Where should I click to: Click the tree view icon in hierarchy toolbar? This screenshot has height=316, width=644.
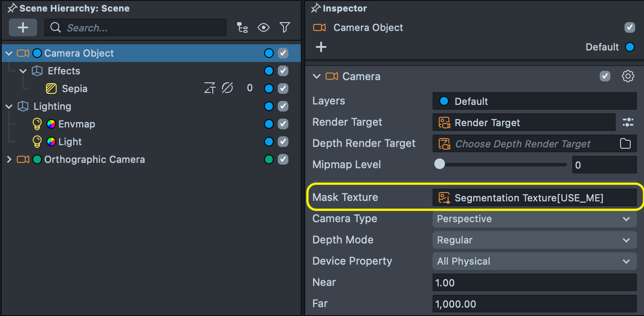pyautogui.click(x=242, y=27)
